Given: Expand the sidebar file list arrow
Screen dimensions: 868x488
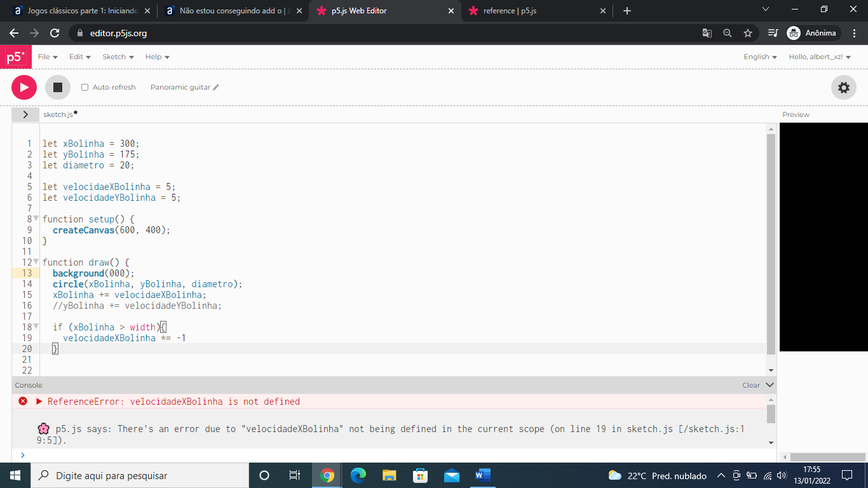Looking at the screenshot, I should click(x=25, y=114).
